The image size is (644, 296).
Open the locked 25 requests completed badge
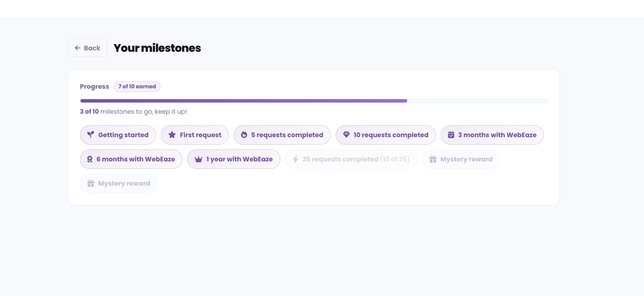click(x=351, y=159)
